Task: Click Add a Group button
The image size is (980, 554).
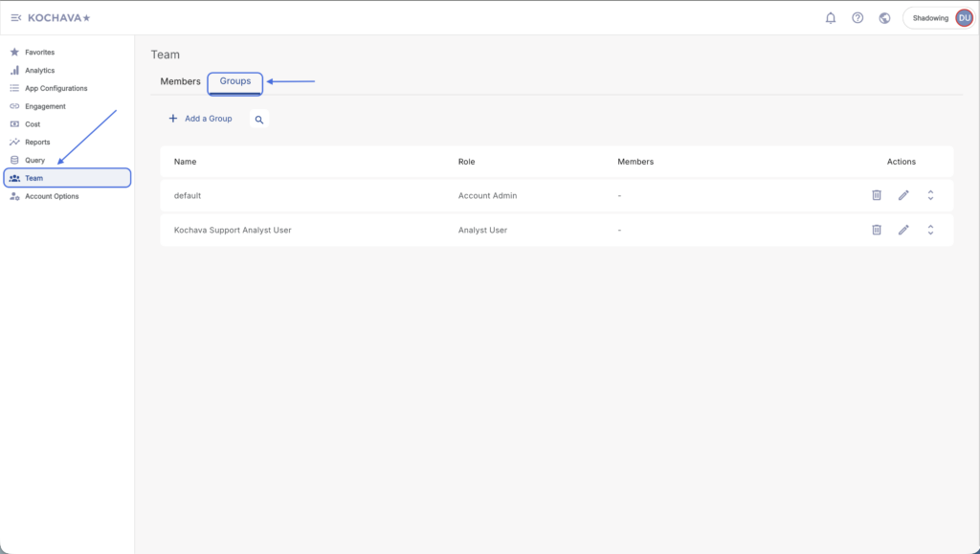Action: pos(200,119)
